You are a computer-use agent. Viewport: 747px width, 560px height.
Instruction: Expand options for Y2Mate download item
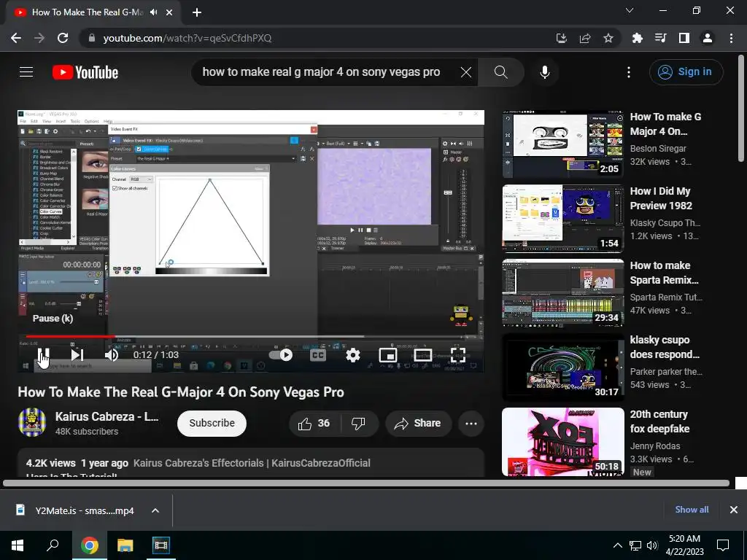click(155, 510)
